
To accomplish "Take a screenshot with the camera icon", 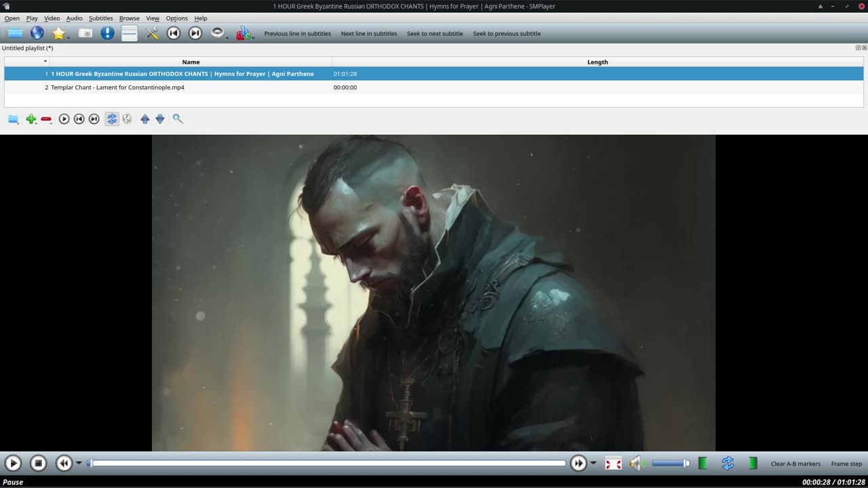I will pyautogui.click(x=85, y=33).
